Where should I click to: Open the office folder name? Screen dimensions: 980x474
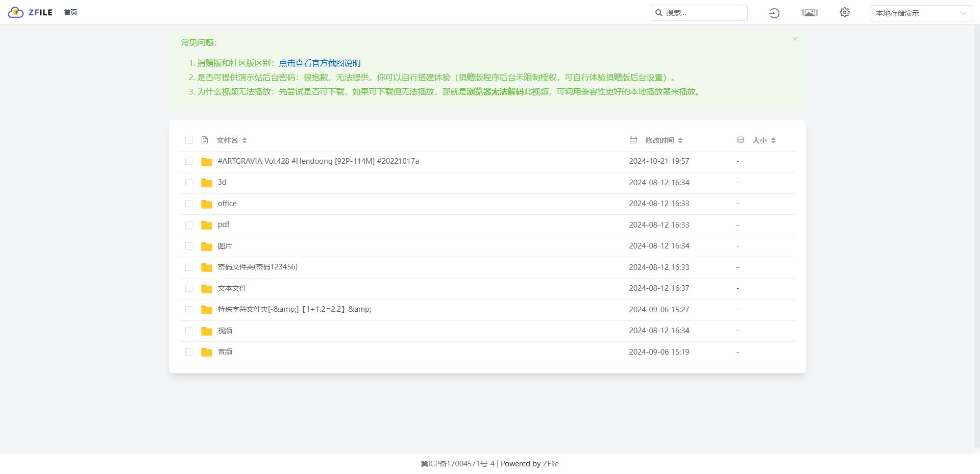227,204
